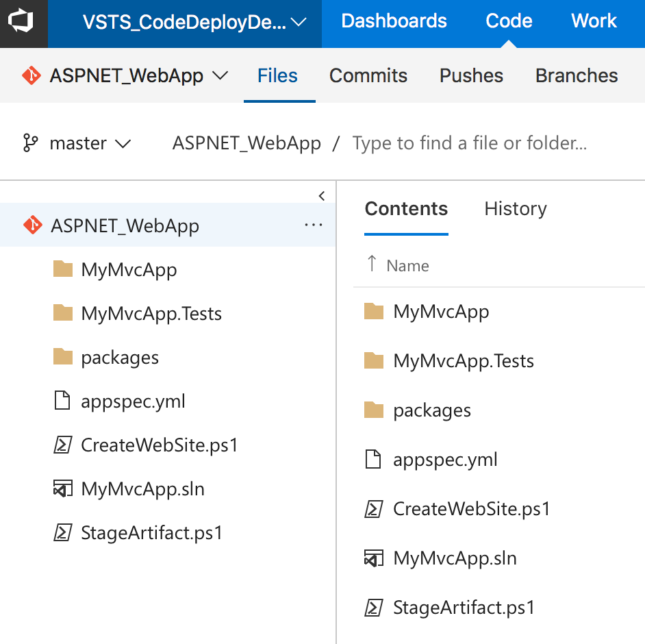This screenshot has height=644, width=645.
Task: Collapse the file tree pane
Action: [322, 196]
